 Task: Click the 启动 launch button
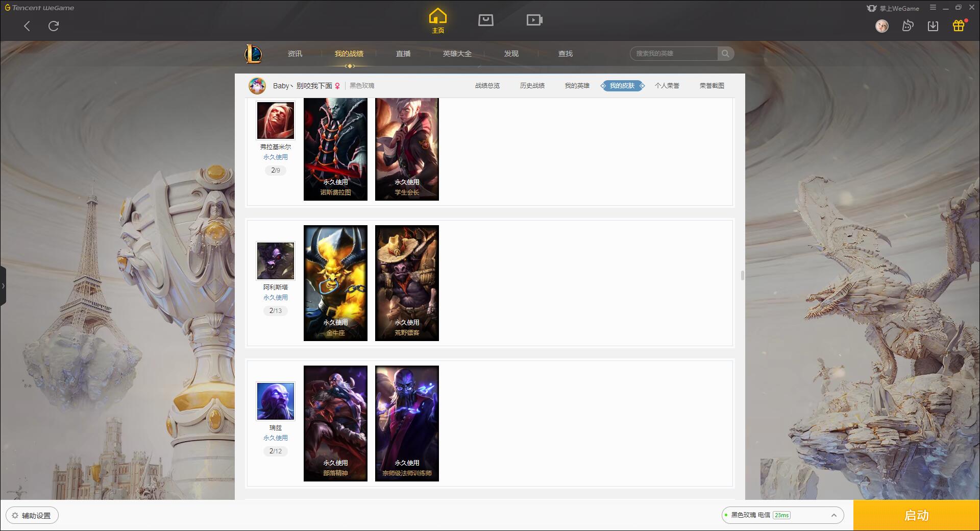click(916, 515)
